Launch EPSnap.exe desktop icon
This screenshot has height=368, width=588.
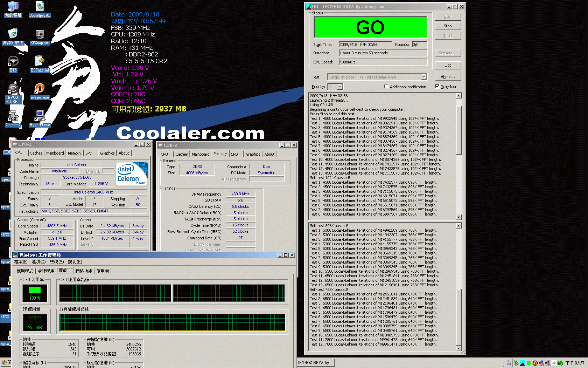click(40, 37)
